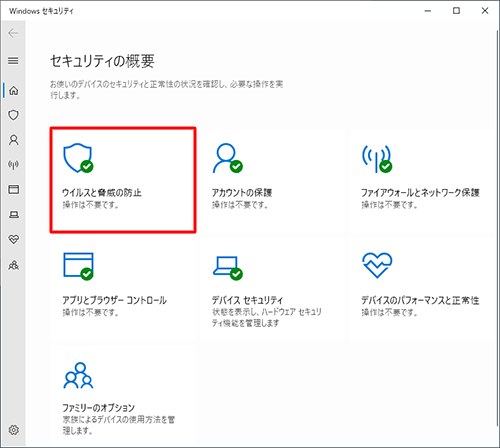500x448 pixels.
Task: Open Device security laptop sidebar icon
Action: 13,214
